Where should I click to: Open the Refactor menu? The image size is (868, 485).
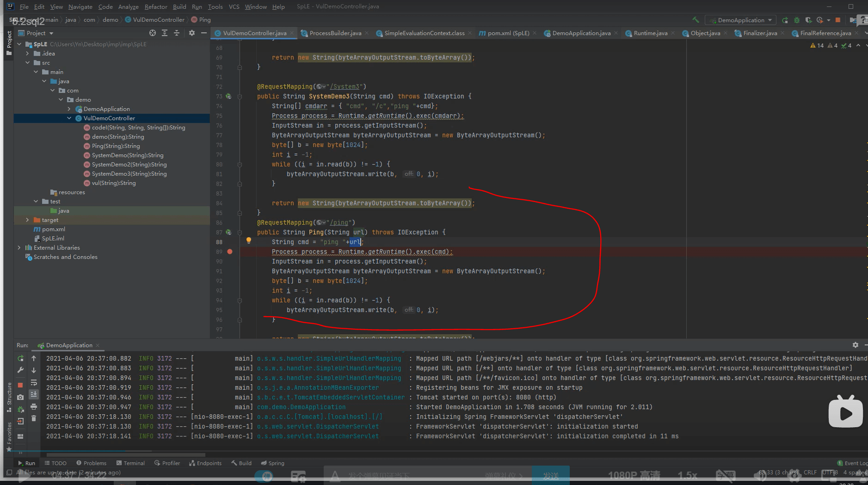[x=155, y=6]
